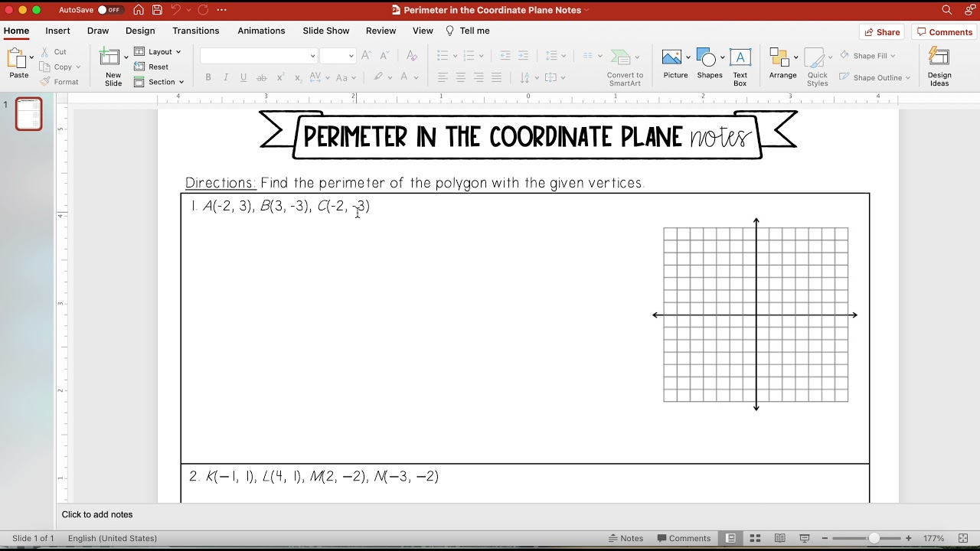Insert a Picture

(x=675, y=64)
